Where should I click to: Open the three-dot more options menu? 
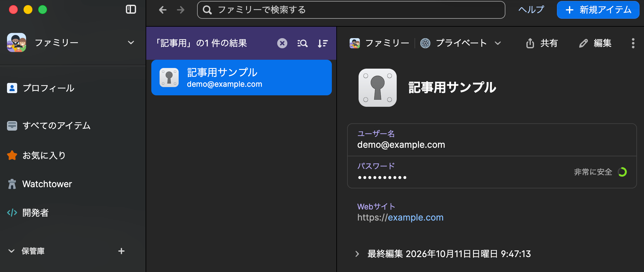[633, 43]
